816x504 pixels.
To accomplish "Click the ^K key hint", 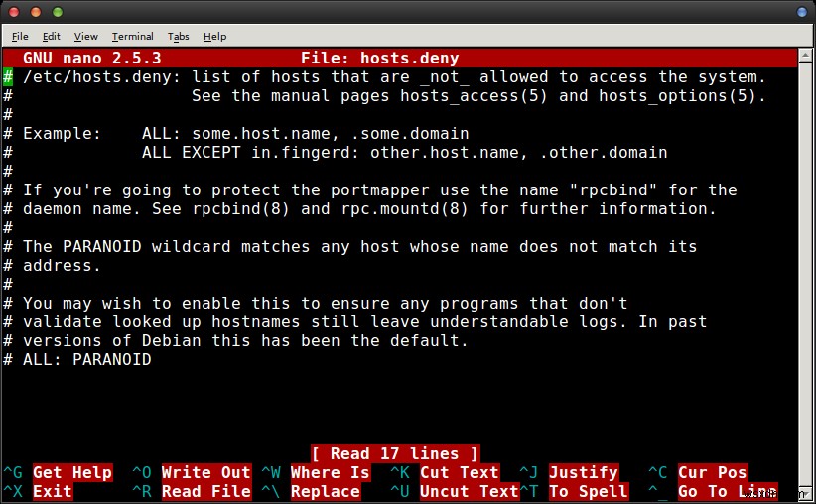I will pos(400,472).
